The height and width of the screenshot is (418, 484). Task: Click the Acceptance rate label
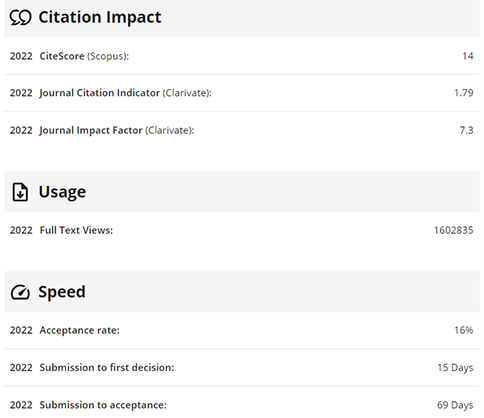pyautogui.click(x=80, y=330)
